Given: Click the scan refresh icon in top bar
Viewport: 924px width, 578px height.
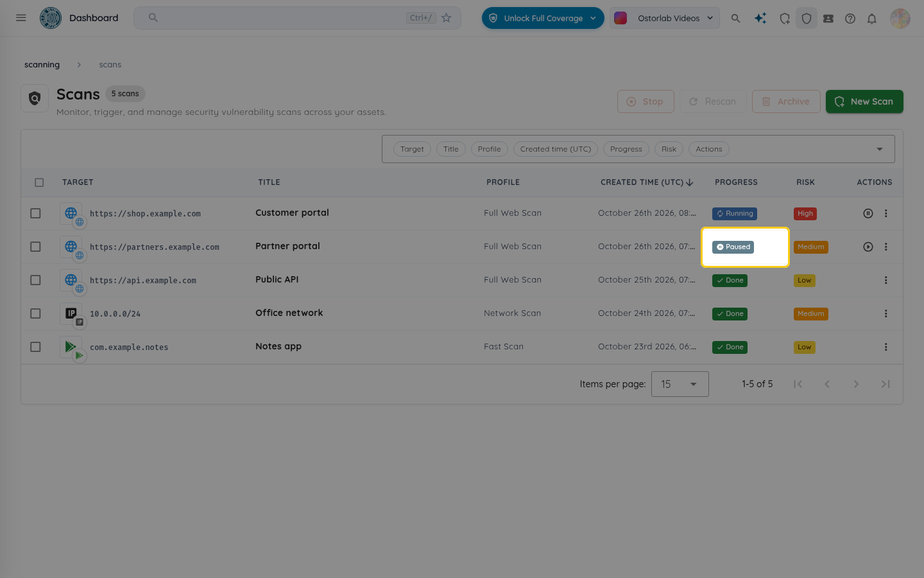Looking at the screenshot, I should [x=785, y=18].
